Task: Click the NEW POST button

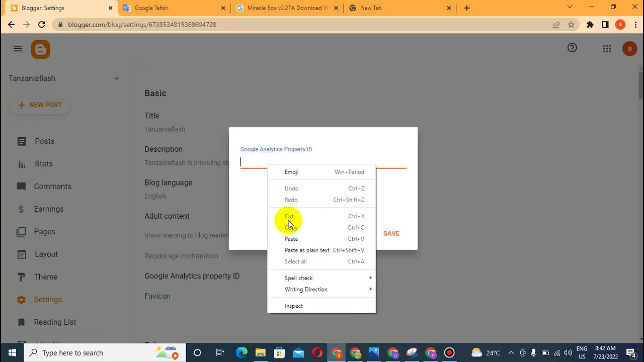Action: click(40, 105)
